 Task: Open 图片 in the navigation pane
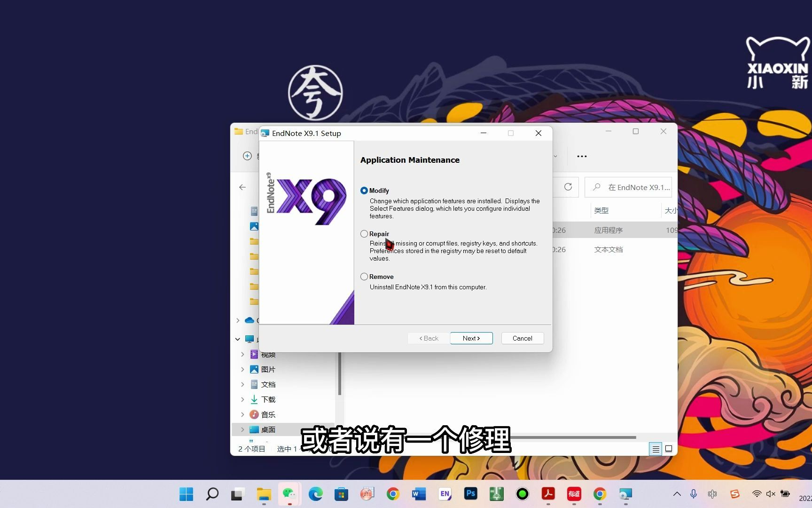(268, 369)
